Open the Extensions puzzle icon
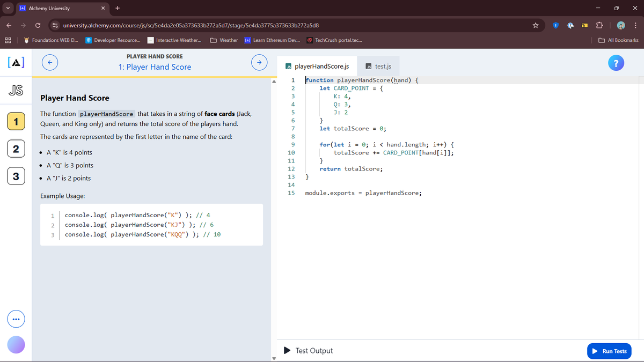 601,25
